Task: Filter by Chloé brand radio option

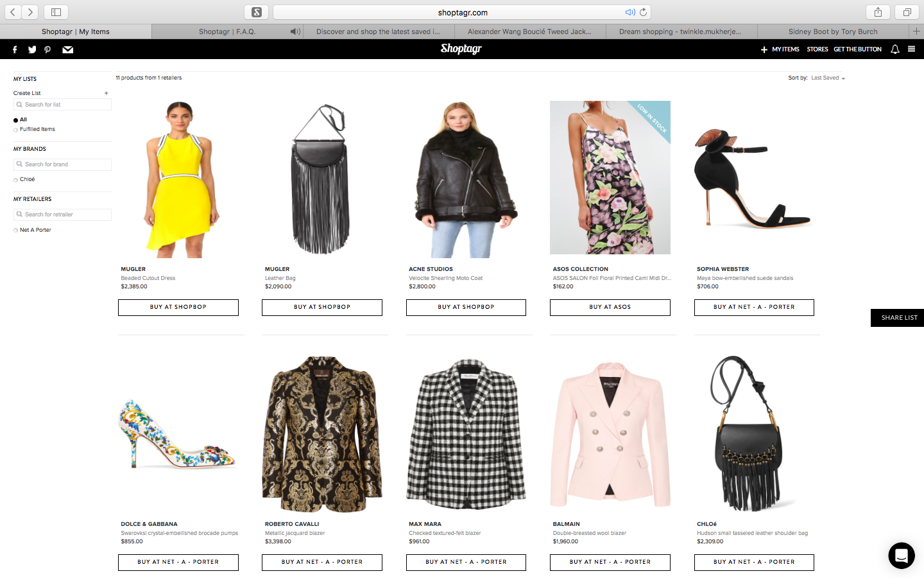Action: click(x=15, y=180)
